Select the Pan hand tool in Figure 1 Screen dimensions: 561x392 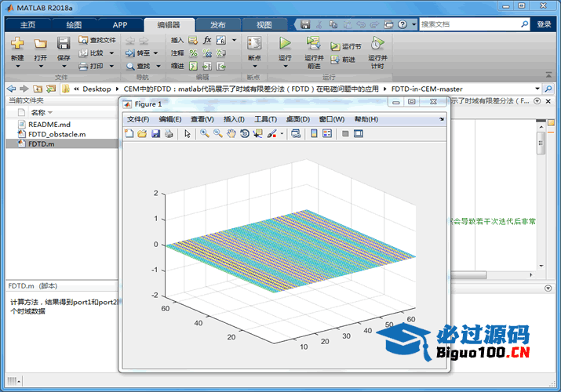click(231, 133)
